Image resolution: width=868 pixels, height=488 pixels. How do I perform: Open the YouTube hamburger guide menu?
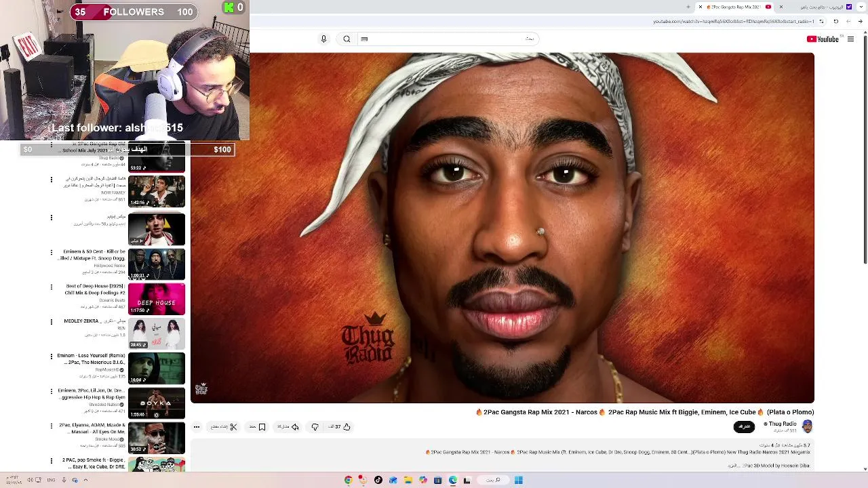[850, 39]
